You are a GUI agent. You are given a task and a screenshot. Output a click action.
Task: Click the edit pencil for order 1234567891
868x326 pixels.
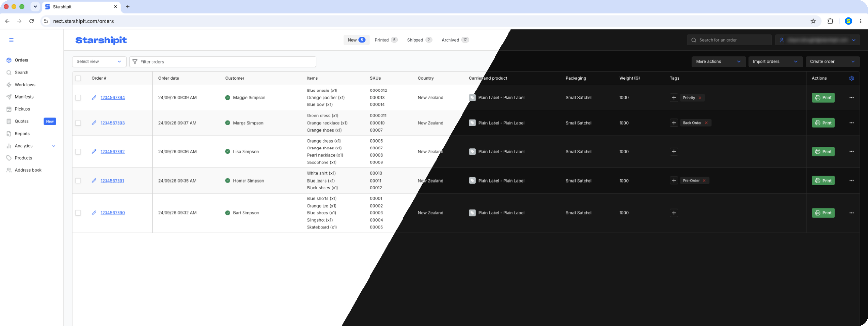94,181
